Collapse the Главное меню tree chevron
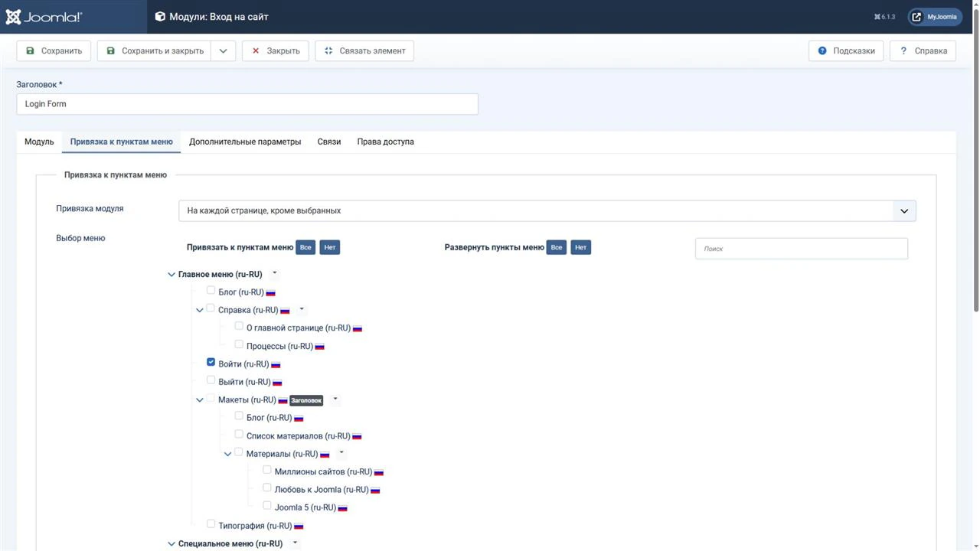980x551 pixels. point(171,275)
